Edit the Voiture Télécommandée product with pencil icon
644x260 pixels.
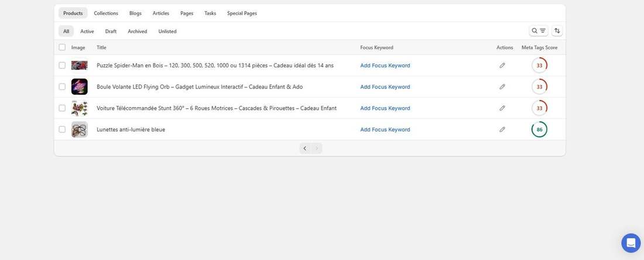pos(502,108)
